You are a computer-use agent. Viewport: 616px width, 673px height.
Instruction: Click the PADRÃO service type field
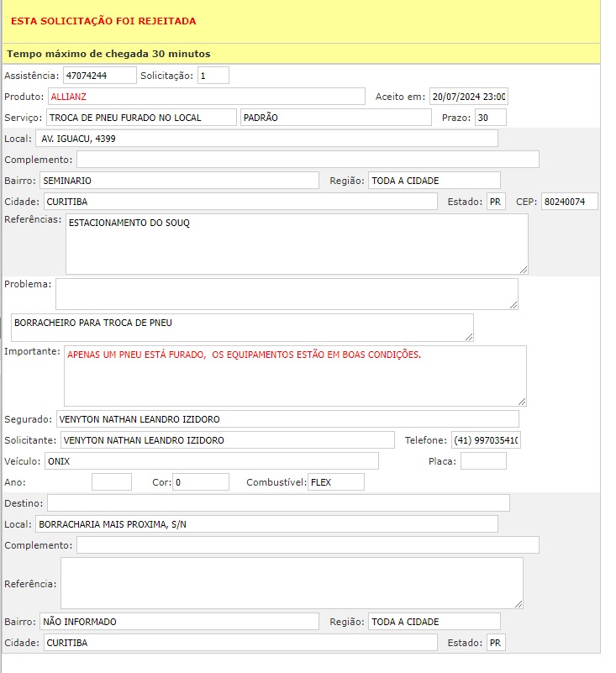(335, 118)
